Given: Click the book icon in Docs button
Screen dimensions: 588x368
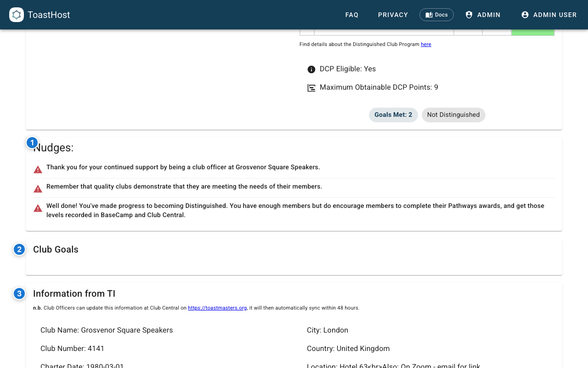Looking at the screenshot, I should pos(429,15).
